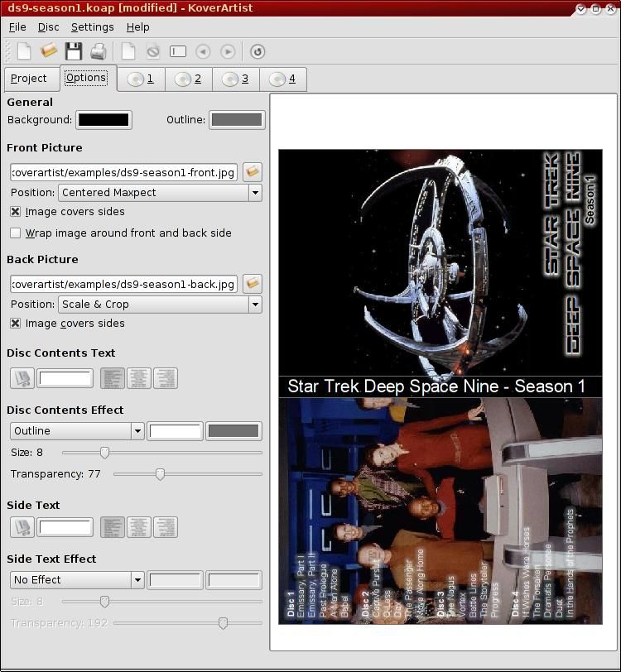Pick the gray Disc Contents Effect color
The width and height of the screenshot is (621, 672).
coord(233,431)
